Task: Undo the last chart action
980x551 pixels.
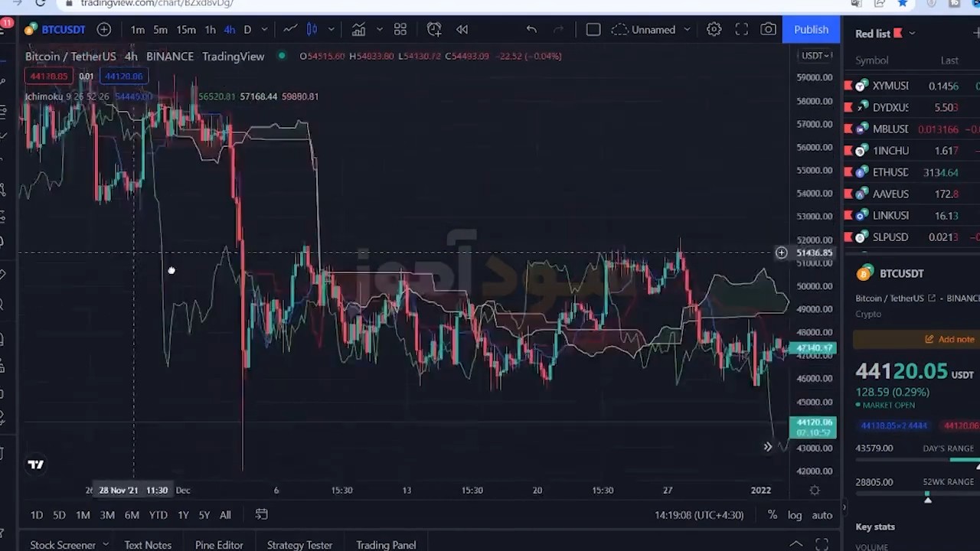Action: coord(531,30)
